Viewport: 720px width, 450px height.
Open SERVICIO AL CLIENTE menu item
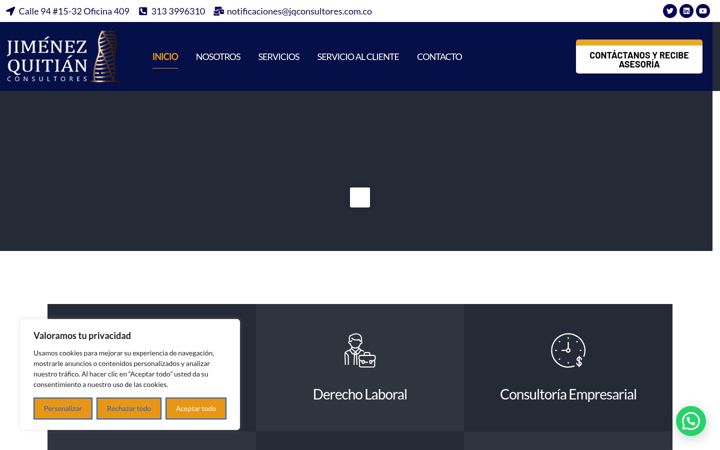(358, 56)
